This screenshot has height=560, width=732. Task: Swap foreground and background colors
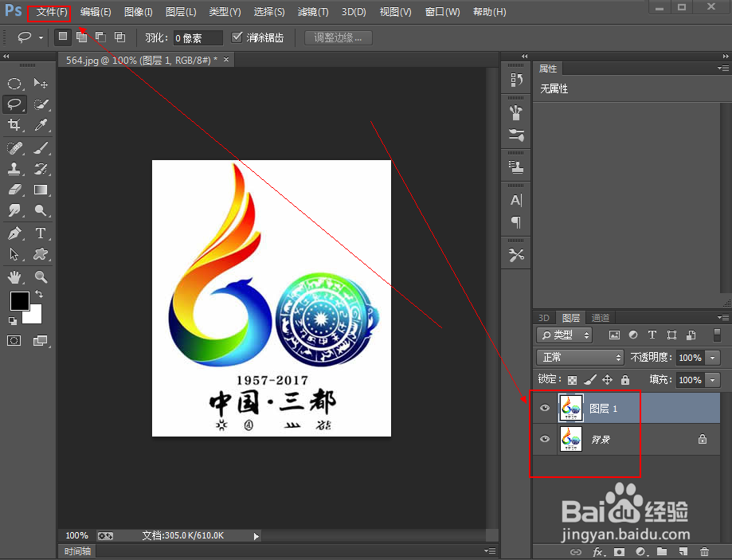tap(39, 294)
